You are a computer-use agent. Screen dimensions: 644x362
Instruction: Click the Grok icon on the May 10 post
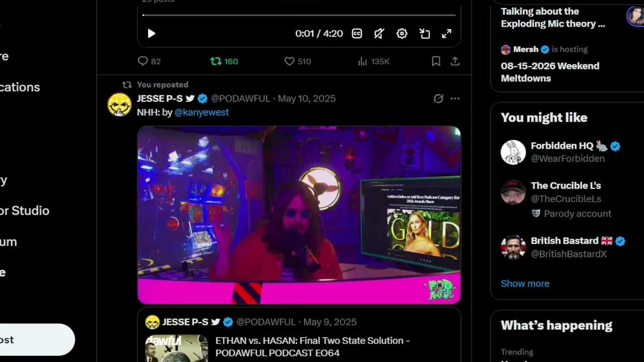[438, 99]
